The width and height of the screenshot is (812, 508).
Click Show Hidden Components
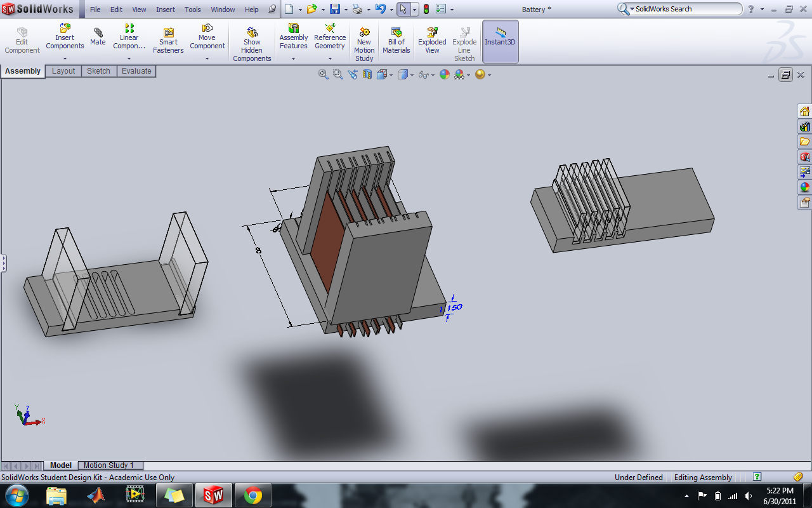252,44
